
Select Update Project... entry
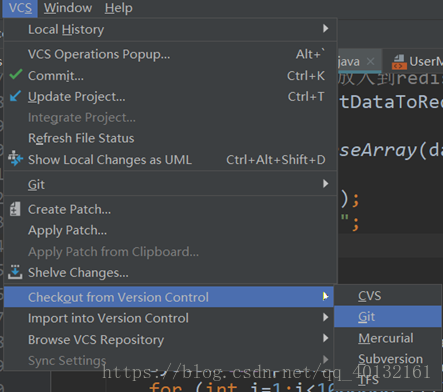click(170, 97)
